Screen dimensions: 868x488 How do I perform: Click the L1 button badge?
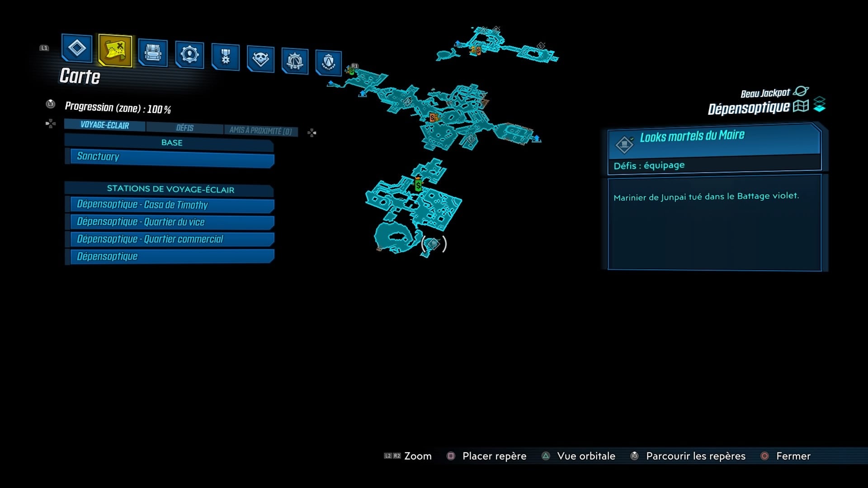pos(44,48)
